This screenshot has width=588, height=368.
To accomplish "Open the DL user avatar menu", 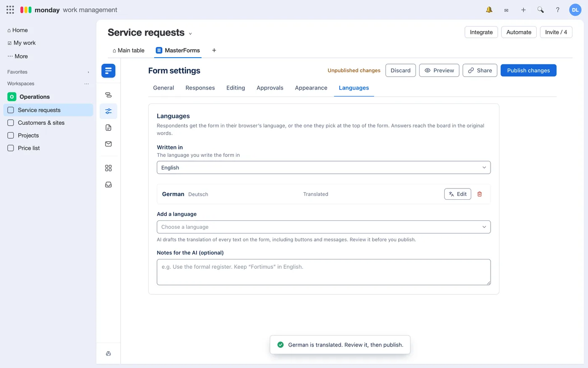I will 575,10.
